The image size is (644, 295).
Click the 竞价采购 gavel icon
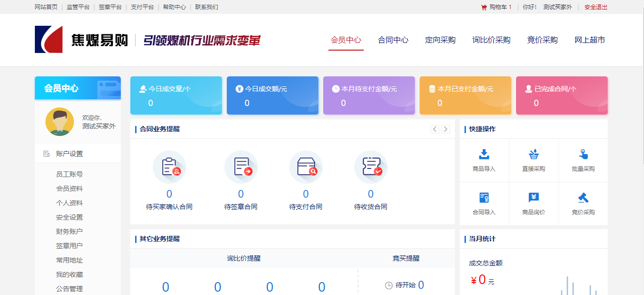click(583, 198)
